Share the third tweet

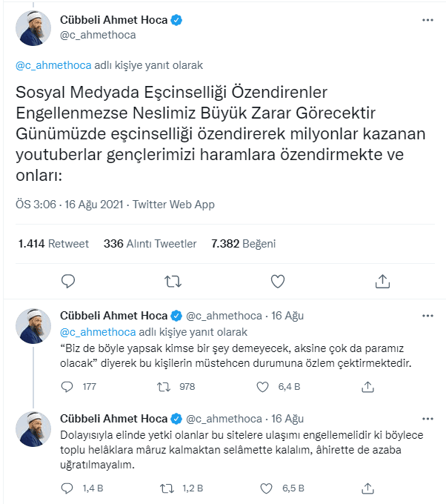tap(368, 488)
